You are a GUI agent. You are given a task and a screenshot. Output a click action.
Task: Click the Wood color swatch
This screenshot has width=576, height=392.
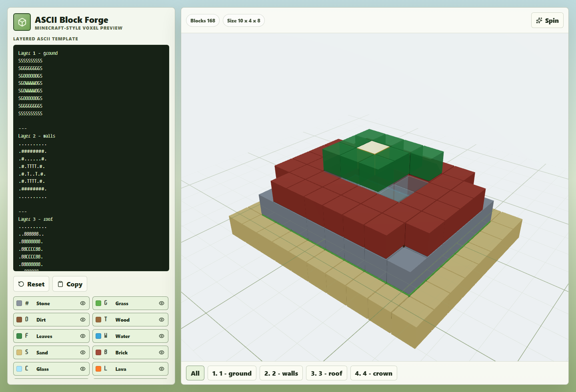(x=98, y=320)
